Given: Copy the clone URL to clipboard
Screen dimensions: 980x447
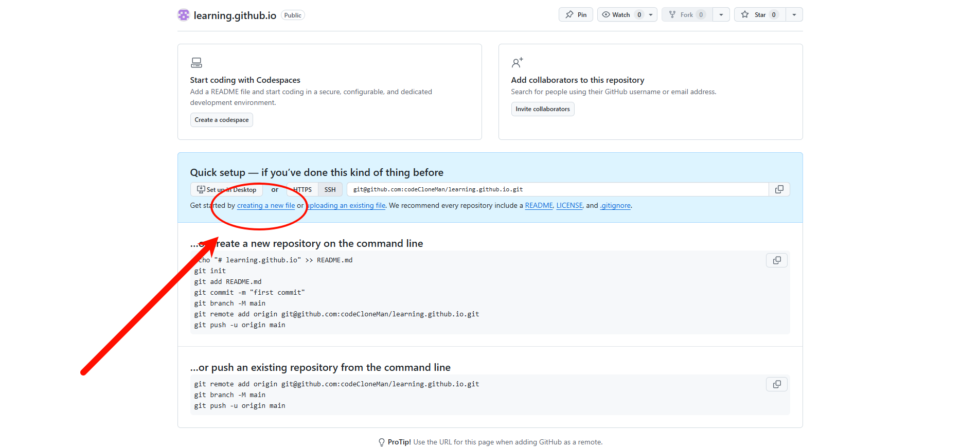Looking at the screenshot, I should pos(779,189).
